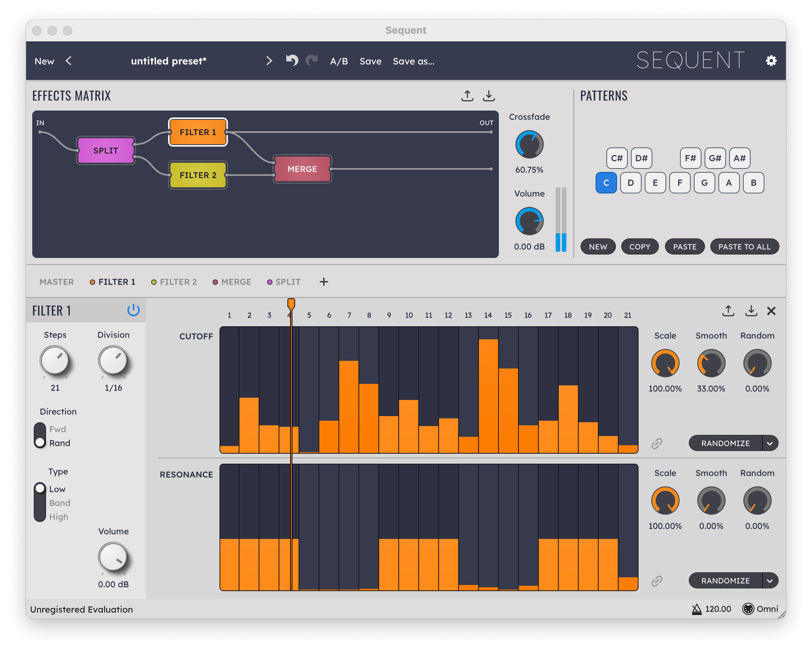This screenshot has height=651, width=812.
Task: Import Filter 1 module settings
Action: [x=751, y=311]
